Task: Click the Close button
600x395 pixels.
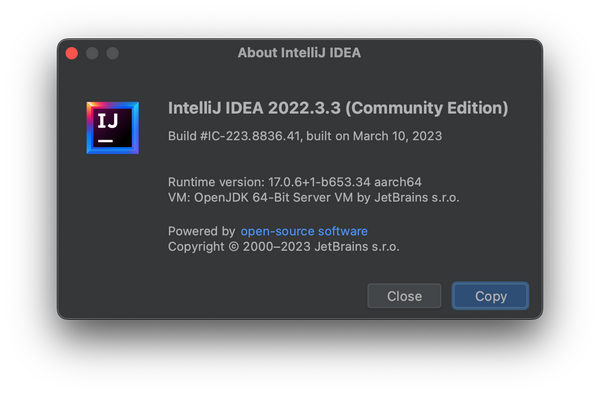Action: click(404, 296)
